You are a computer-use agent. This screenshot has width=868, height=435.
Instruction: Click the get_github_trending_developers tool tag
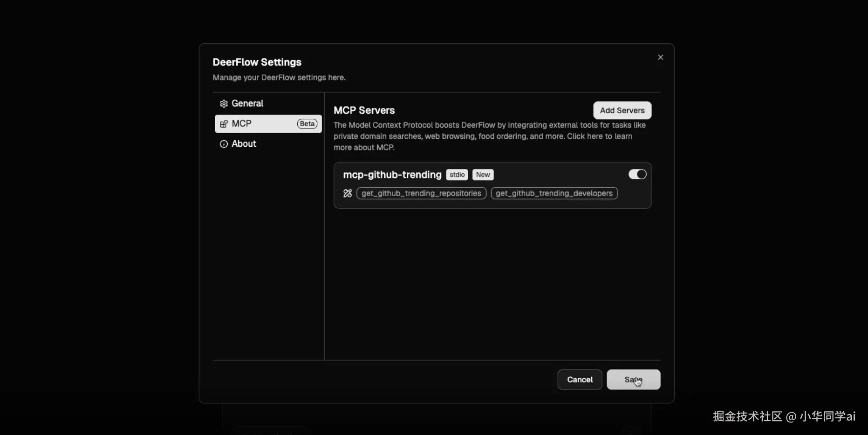554,193
